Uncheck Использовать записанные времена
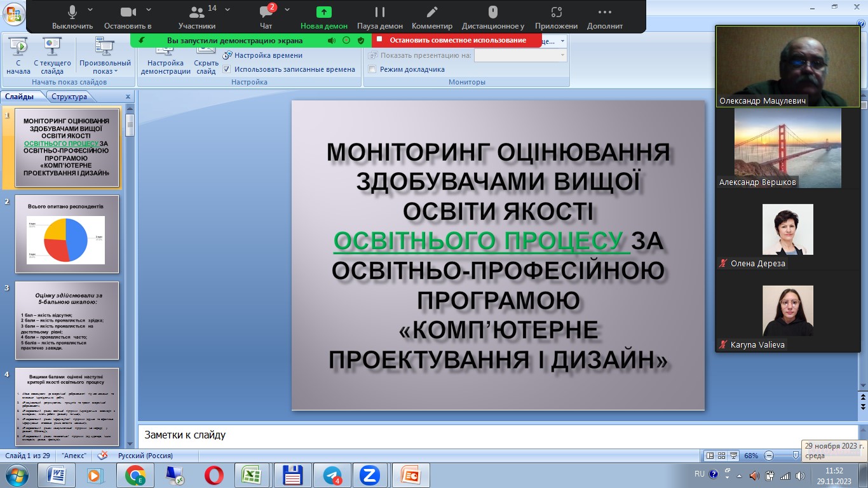The image size is (868, 488). point(226,69)
